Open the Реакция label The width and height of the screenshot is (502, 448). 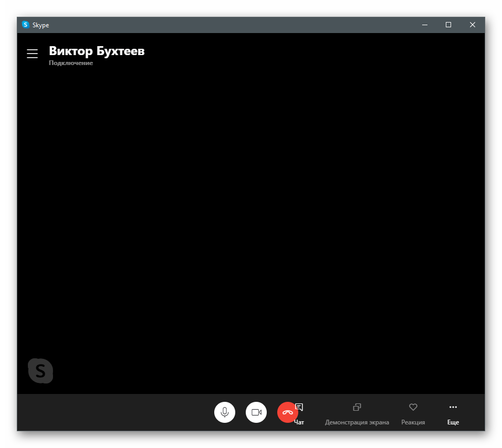tap(413, 422)
